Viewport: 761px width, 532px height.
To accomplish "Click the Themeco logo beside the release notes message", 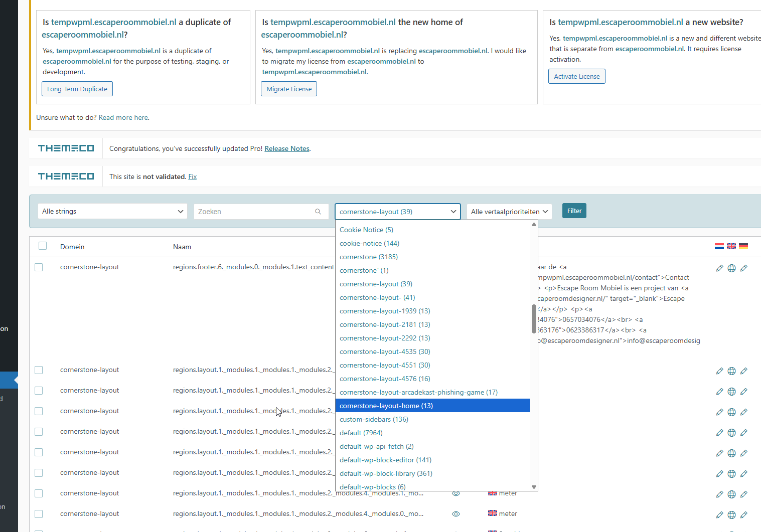I will (x=66, y=148).
